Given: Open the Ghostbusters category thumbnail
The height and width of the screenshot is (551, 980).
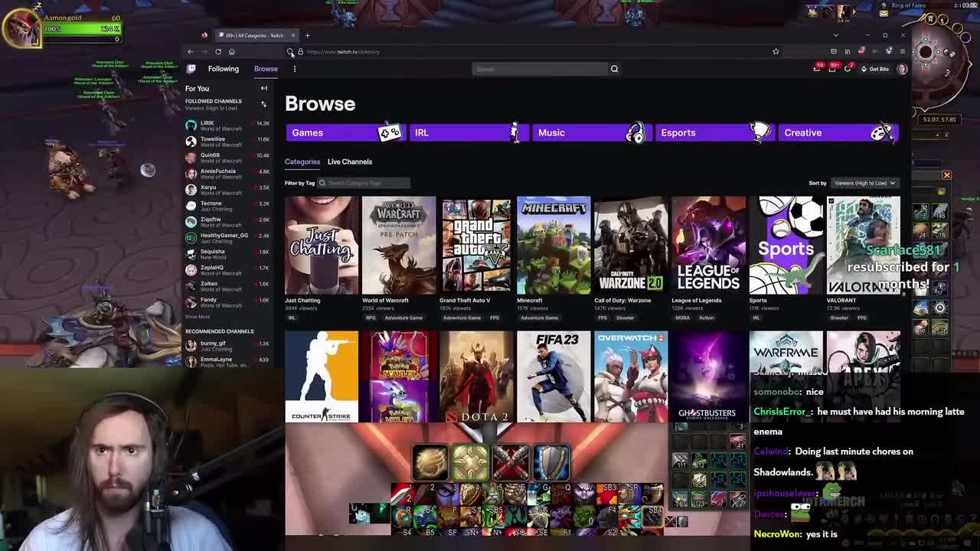Looking at the screenshot, I should pyautogui.click(x=708, y=377).
